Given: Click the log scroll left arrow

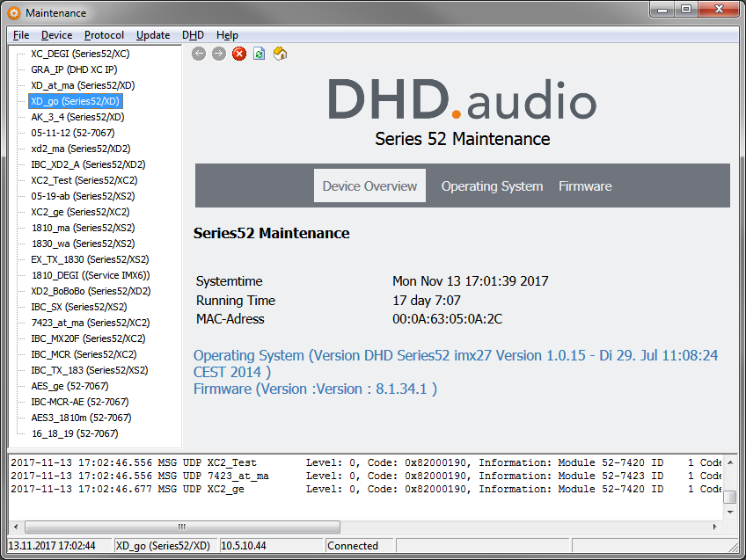Looking at the screenshot, I should coord(16,527).
